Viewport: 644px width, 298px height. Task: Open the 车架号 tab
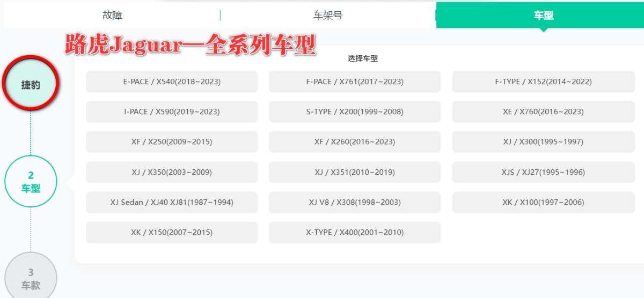click(328, 15)
